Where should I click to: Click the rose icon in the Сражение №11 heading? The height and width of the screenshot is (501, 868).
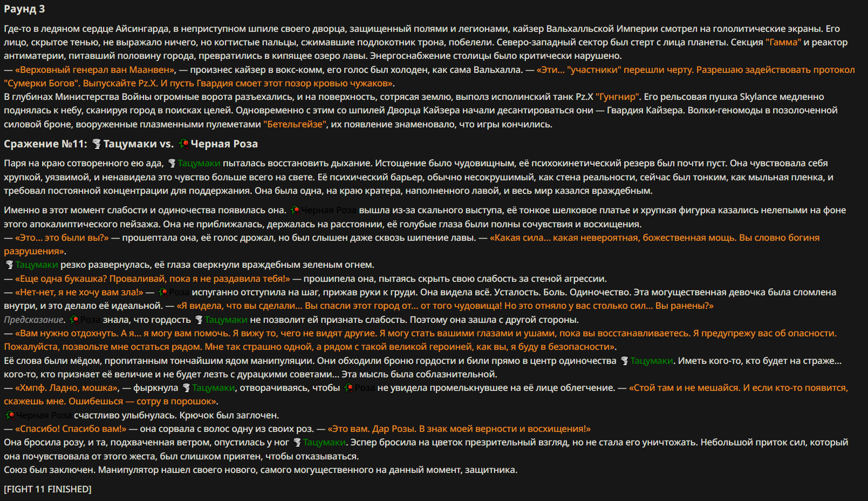click(184, 144)
